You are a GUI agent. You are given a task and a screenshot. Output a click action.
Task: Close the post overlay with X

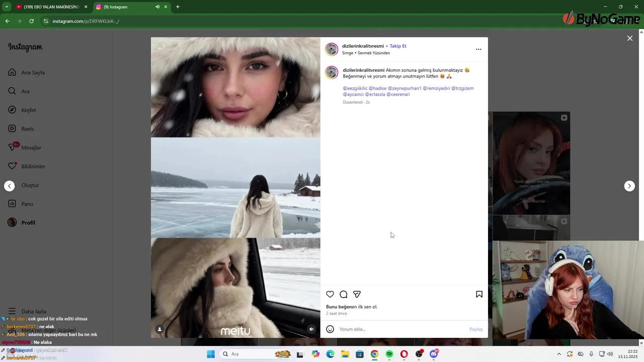[x=629, y=38]
